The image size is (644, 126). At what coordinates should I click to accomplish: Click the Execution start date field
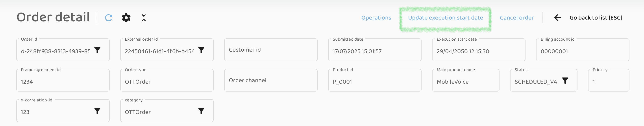479,51
